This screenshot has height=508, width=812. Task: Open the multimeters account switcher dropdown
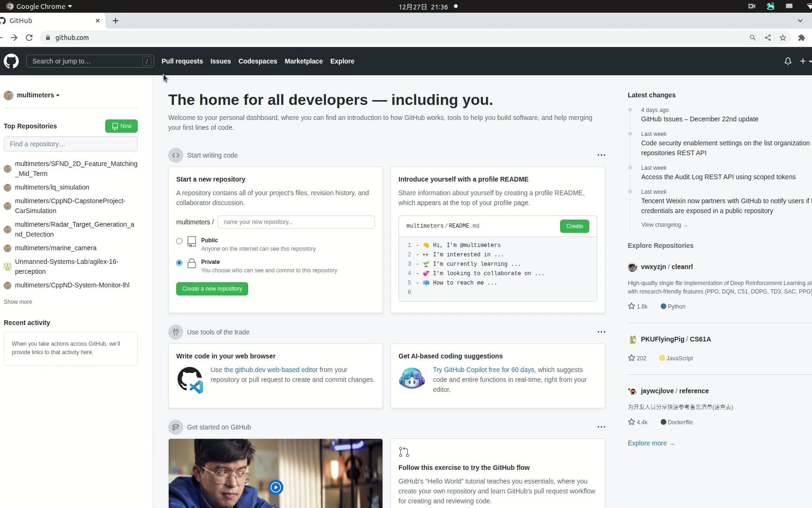tap(32, 95)
